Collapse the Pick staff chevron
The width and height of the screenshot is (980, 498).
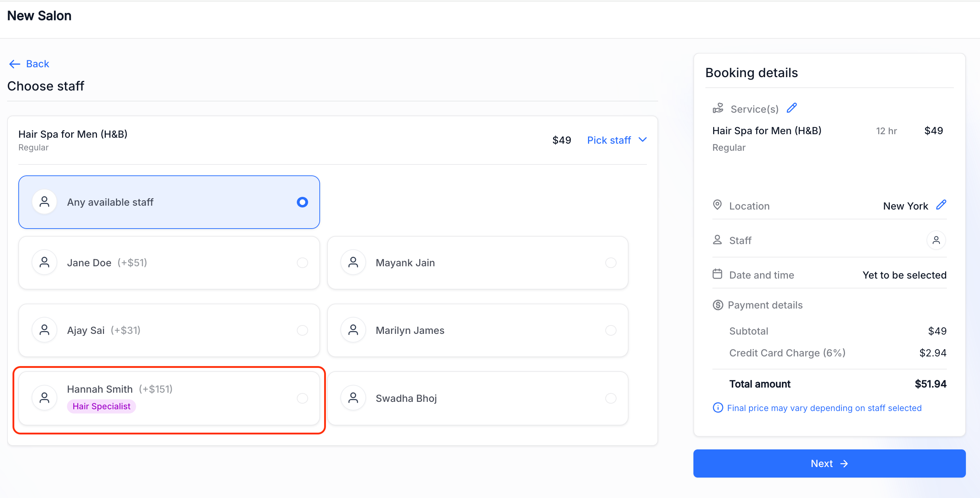pyautogui.click(x=643, y=140)
